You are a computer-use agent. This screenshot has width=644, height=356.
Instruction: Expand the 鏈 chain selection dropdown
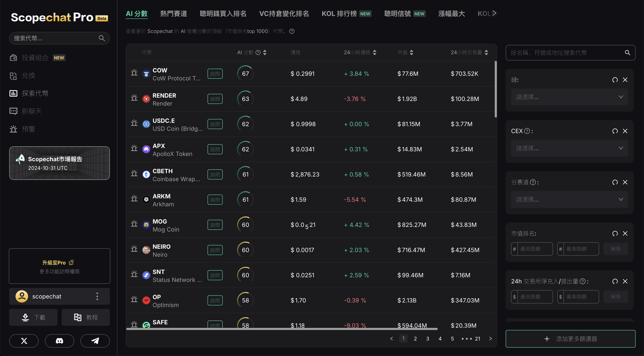[569, 97]
